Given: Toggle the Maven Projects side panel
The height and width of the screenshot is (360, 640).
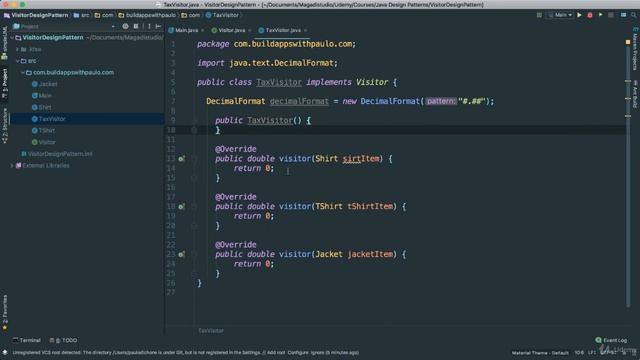Looking at the screenshot, I should [635, 49].
